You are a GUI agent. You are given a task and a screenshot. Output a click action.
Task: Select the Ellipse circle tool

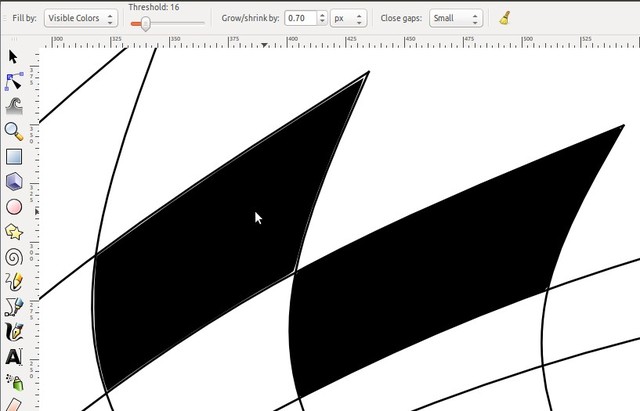click(x=14, y=207)
